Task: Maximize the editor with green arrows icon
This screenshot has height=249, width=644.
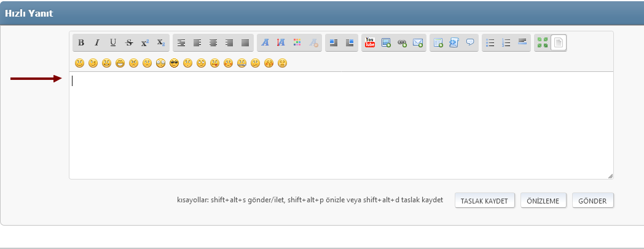Action: [543, 42]
